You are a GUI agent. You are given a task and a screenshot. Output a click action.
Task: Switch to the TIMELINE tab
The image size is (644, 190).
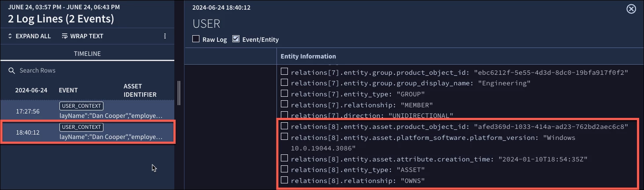pyautogui.click(x=87, y=54)
